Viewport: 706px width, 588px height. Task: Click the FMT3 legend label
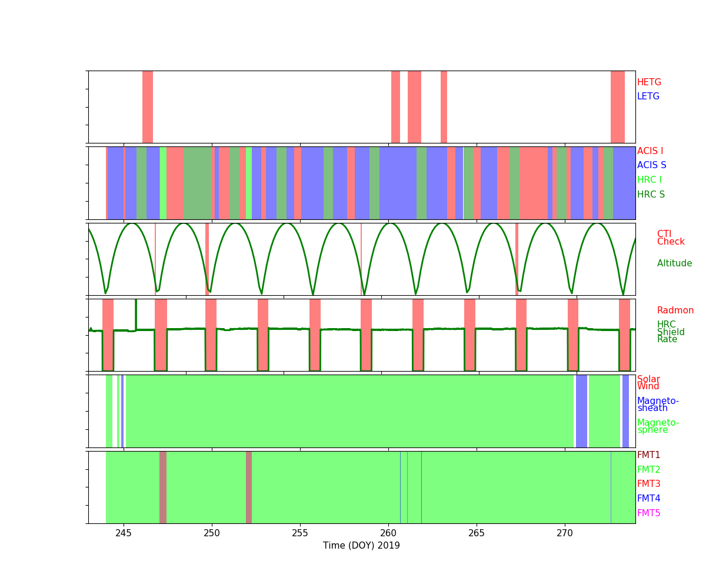click(649, 484)
